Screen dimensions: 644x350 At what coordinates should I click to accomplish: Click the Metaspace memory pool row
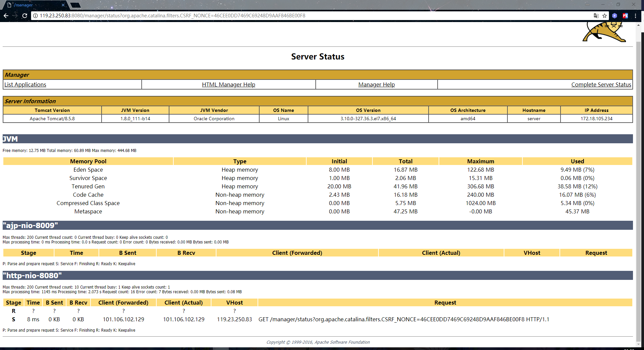318,211
